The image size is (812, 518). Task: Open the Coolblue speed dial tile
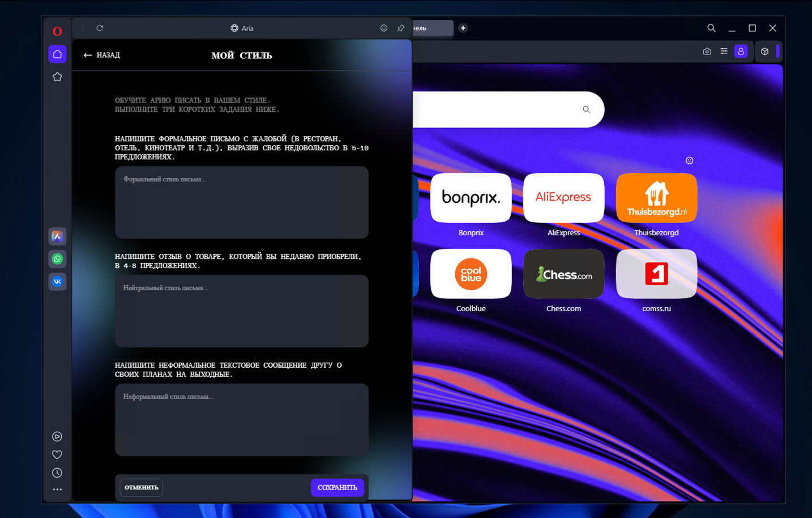coord(471,274)
